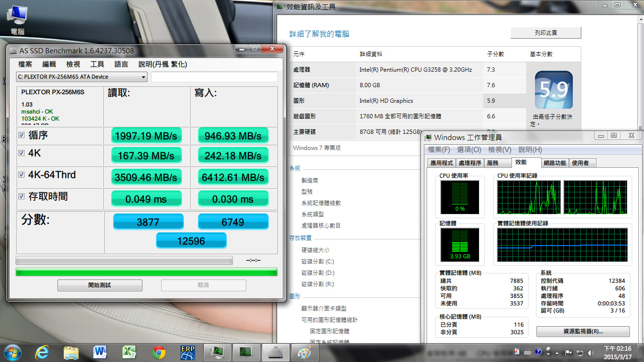644x362 pixels.
Task: Open the 工具 menu in AS SSD
Action: pyautogui.click(x=97, y=64)
